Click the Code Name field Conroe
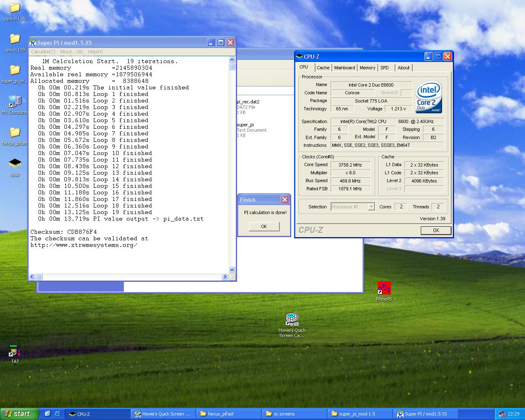Viewport: 525px width, 420px height. (x=352, y=93)
